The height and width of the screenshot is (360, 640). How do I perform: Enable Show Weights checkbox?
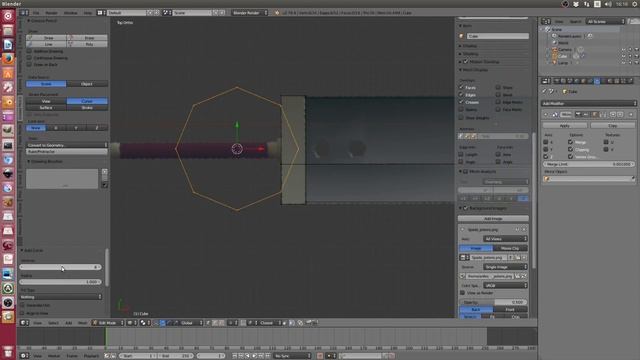(461, 118)
